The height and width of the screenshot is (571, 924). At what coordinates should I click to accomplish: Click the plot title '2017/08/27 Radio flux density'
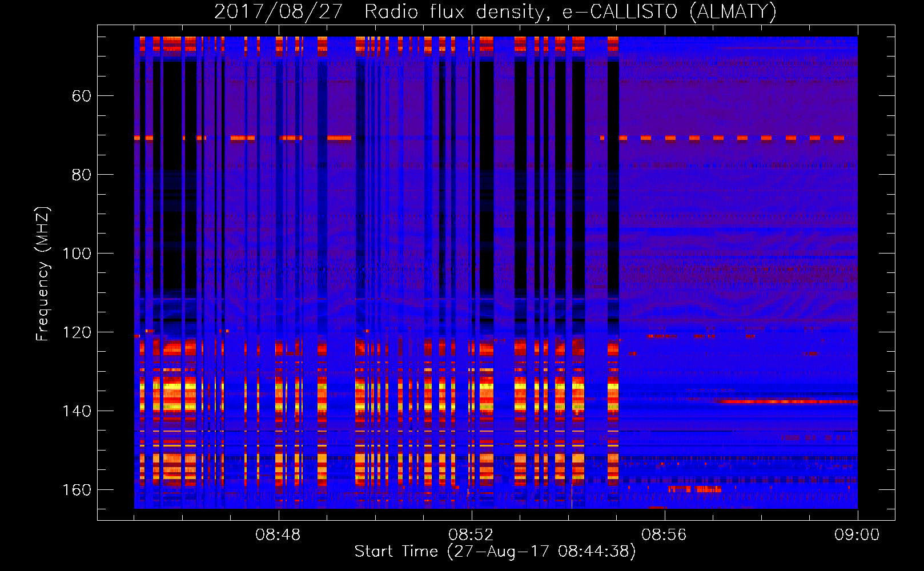[495, 11]
